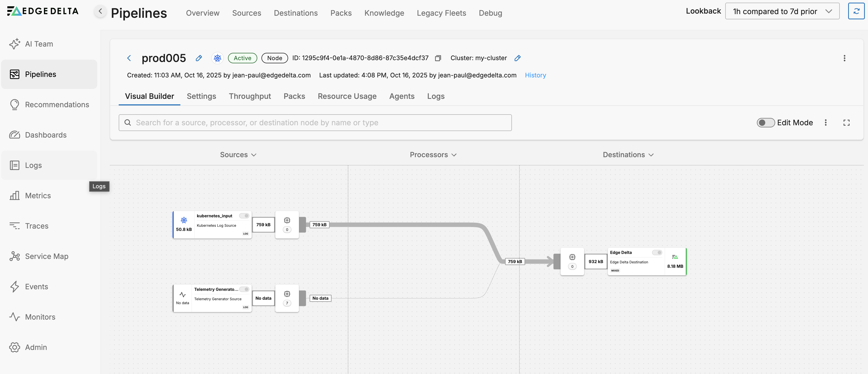The image size is (868, 374).
Task: Open the Resource Usage tab
Action: pos(347,96)
